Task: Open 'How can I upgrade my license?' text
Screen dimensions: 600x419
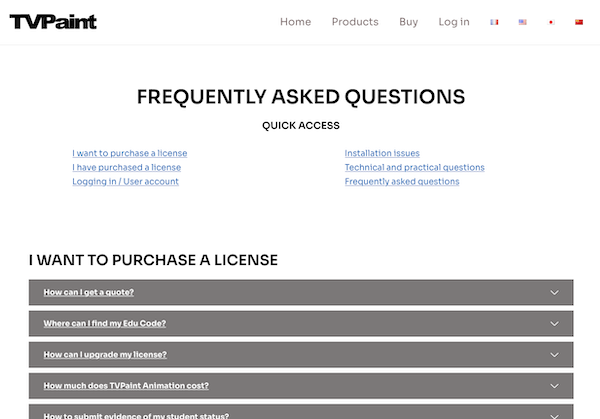Action: [105, 354]
